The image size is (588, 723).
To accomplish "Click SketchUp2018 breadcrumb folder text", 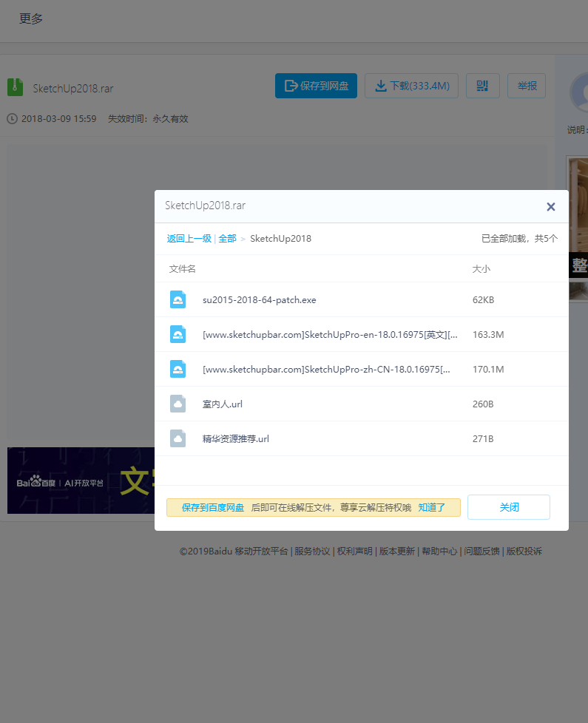I will [280, 238].
